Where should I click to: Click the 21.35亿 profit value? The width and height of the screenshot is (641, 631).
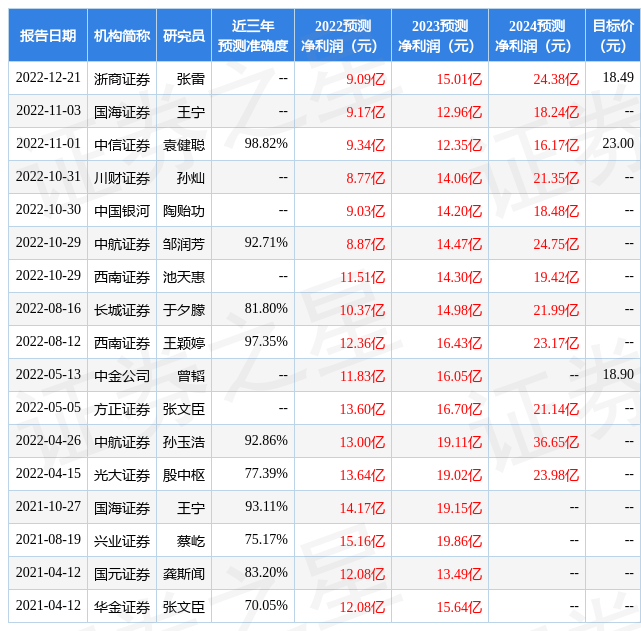[556, 178]
